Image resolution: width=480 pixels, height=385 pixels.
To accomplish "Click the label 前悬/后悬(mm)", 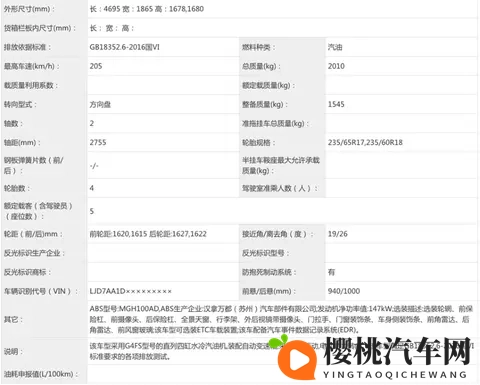I will click(x=269, y=292).
